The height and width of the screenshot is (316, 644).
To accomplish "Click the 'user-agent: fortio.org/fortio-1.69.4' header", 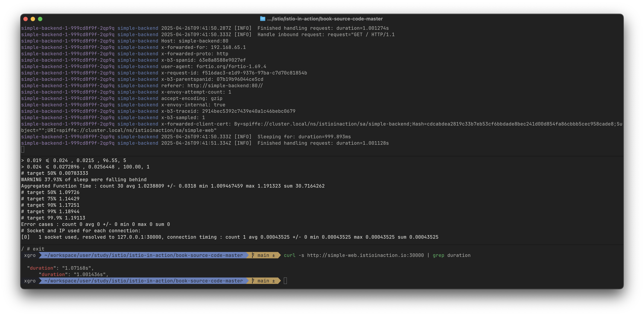I will pos(214,66).
